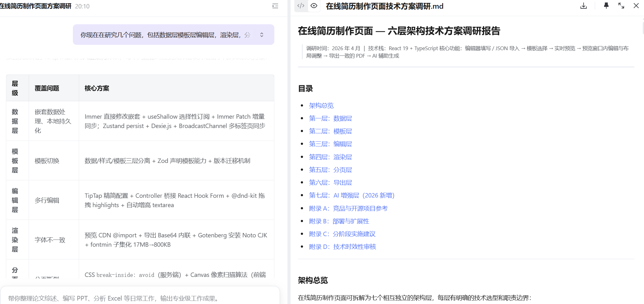The width and height of the screenshot is (644, 304).
Task: Jump to 第六层：导出层 section
Action: pyautogui.click(x=330, y=183)
